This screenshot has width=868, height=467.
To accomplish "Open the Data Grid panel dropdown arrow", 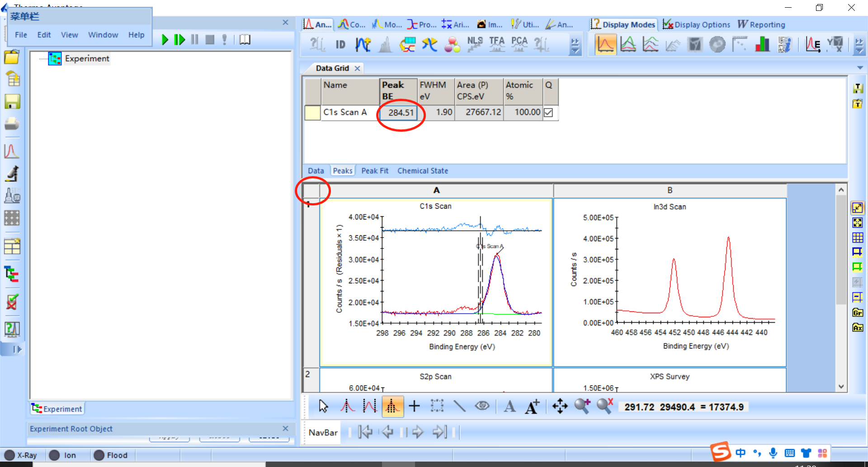I will pyautogui.click(x=860, y=68).
